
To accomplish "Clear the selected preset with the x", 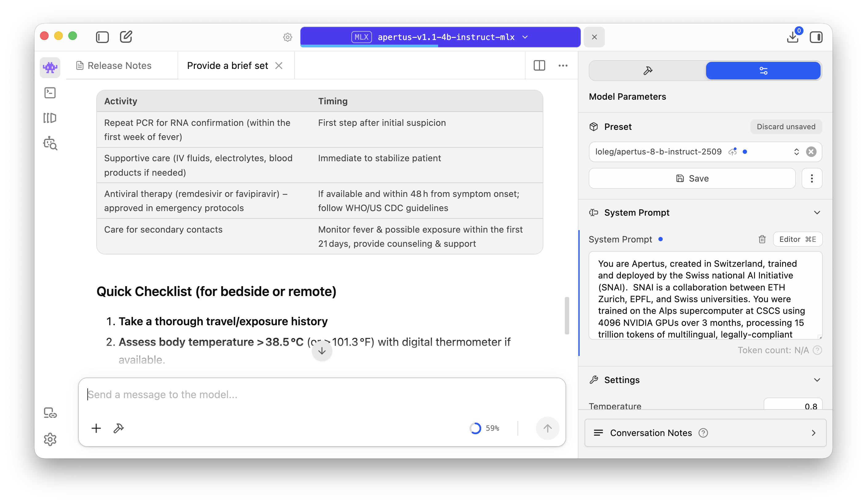I will pyautogui.click(x=811, y=152).
